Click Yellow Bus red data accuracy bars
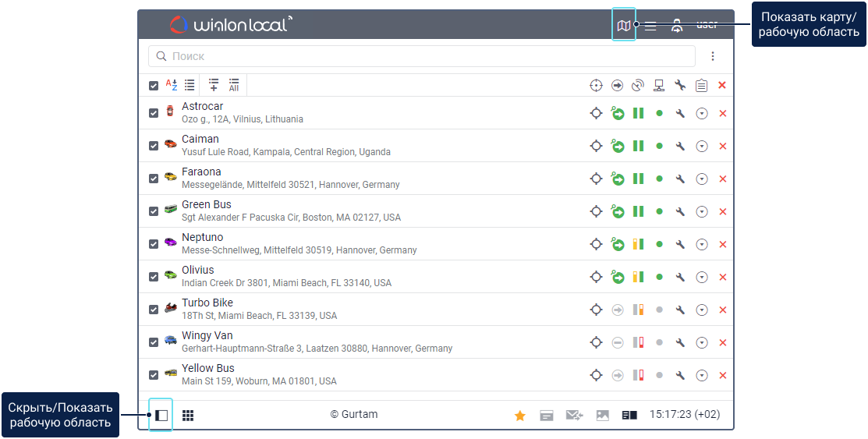The image size is (868, 439). tap(638, 375)
